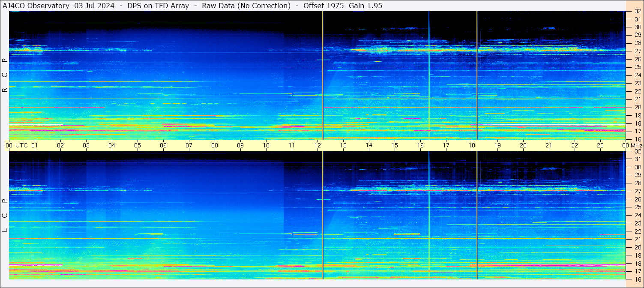Click the 28 MHz label of RCP panel
The height and width of the screenshot is (288, 644).
click(637, 43)
